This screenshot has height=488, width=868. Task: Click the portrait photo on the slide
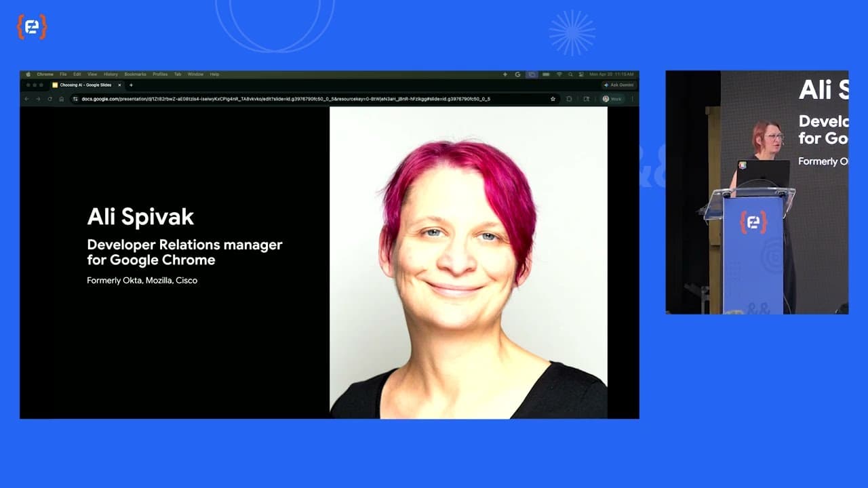(x=469, y=262)
